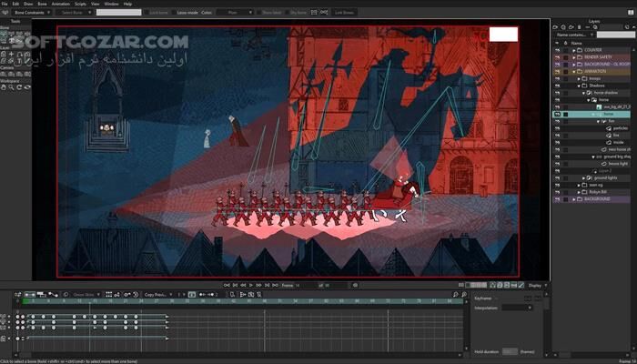The image size is (637, 364).
Task: Open the Display dropdown
Action: click(537, 285)
